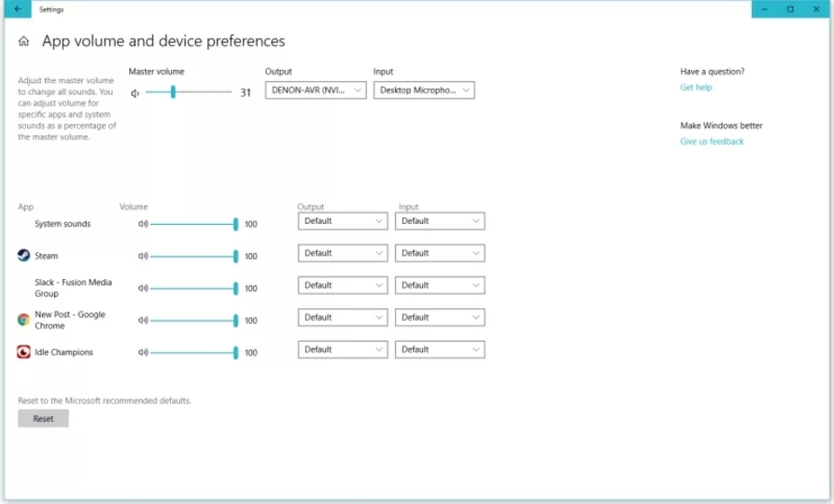Open Chrome Input dropdown
This screenshot has width=834, height=504.
(440, 317)
